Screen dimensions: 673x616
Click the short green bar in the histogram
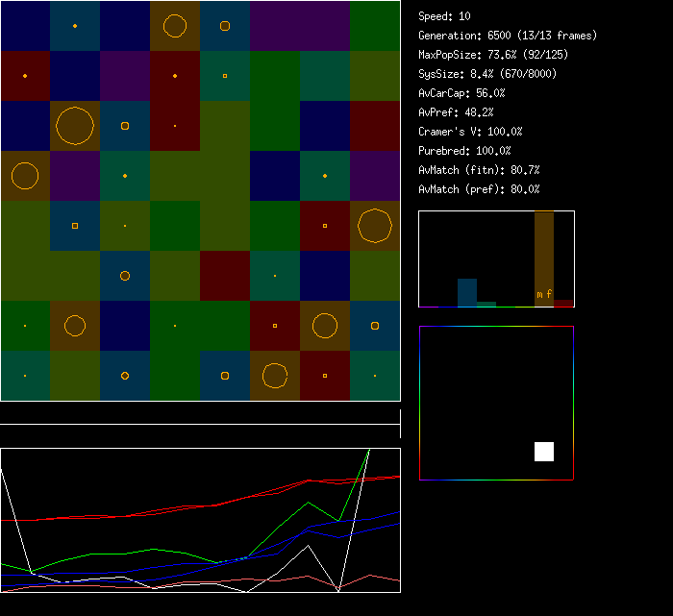(x=486, y=304)
